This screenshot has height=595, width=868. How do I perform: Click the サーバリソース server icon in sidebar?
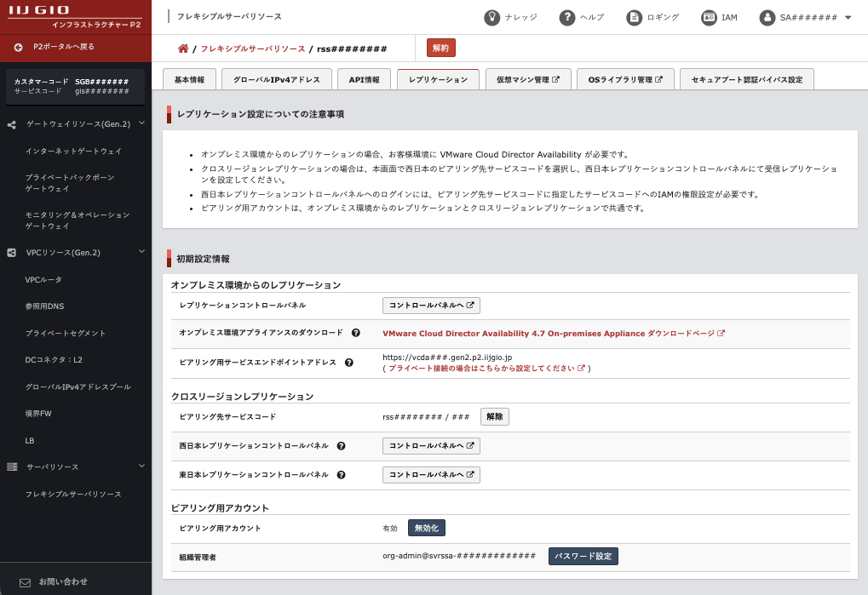[x=12, y=467]
